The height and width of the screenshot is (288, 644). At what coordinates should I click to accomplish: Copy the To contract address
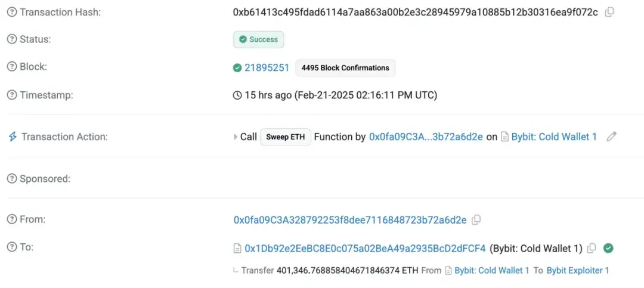point(592,248)
